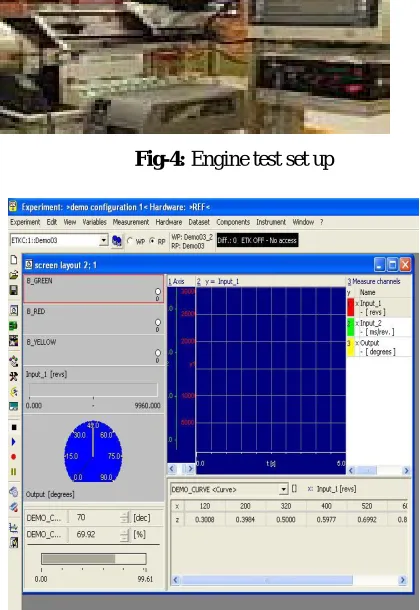
Task: Click the right scroll arrow under Measure channels
Action: coord(406,470)
